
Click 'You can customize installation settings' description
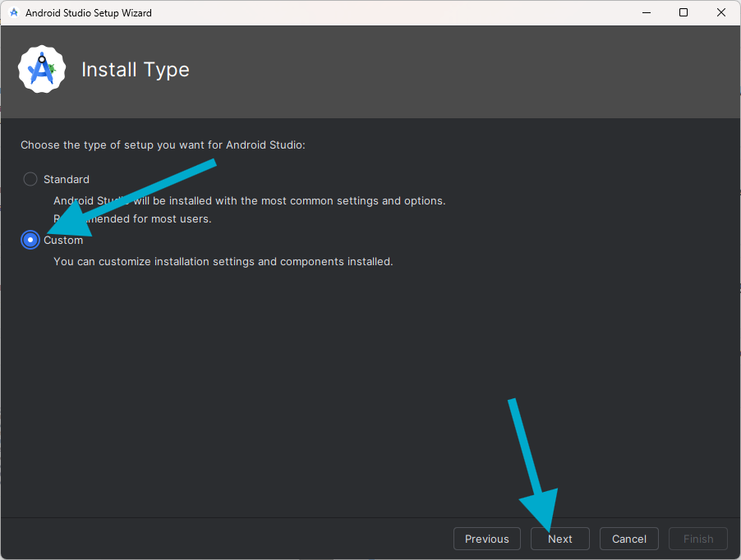[223, 262]
